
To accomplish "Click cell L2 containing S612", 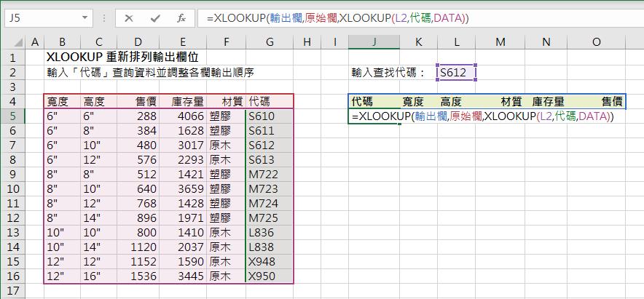I will pos(456,73).
